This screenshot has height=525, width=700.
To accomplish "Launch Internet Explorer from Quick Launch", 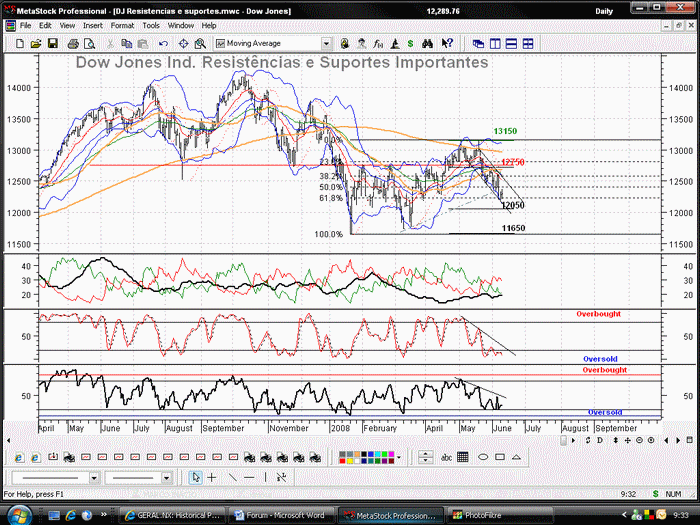I will tap(71, 515).
